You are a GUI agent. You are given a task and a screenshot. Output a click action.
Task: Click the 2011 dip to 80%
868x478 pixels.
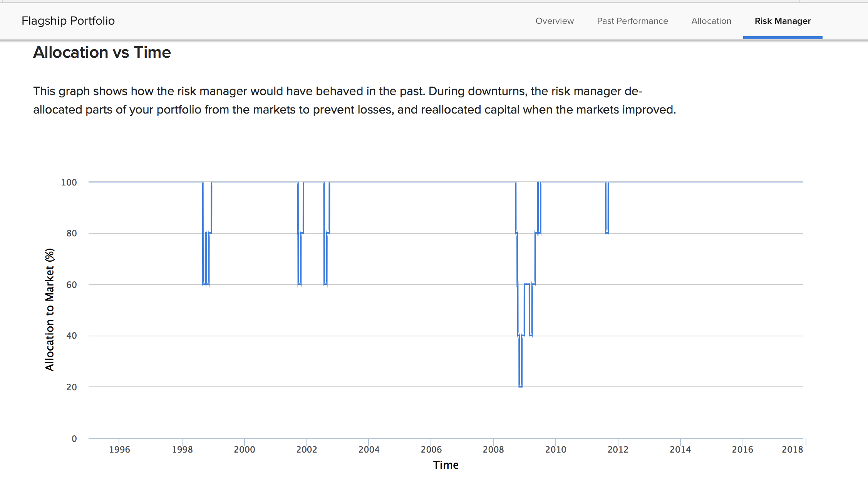(607, 232)
